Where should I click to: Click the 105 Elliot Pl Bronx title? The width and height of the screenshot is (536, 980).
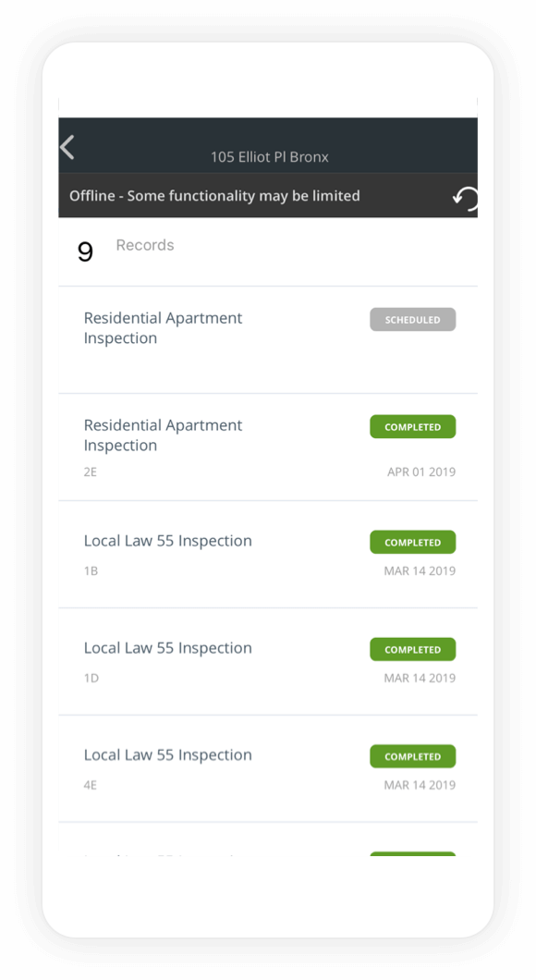pyautogui.click(x=269, y=157)
